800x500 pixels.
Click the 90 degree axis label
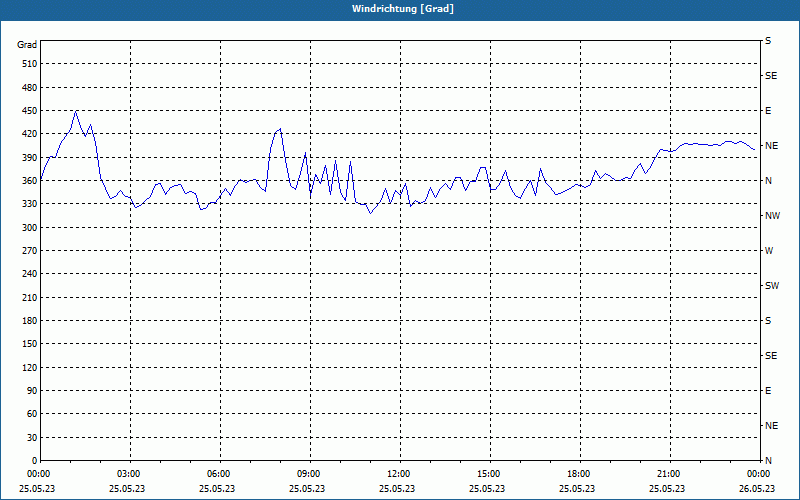[32, 391]
